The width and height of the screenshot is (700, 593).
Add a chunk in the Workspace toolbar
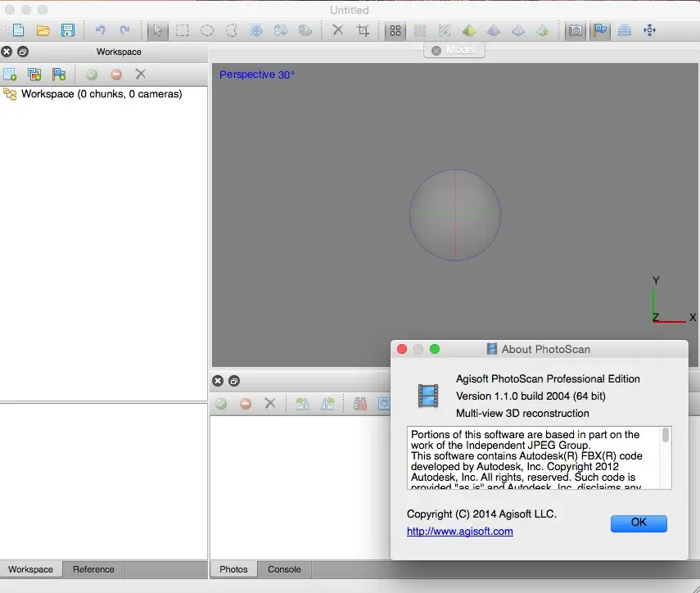point(10,74)
